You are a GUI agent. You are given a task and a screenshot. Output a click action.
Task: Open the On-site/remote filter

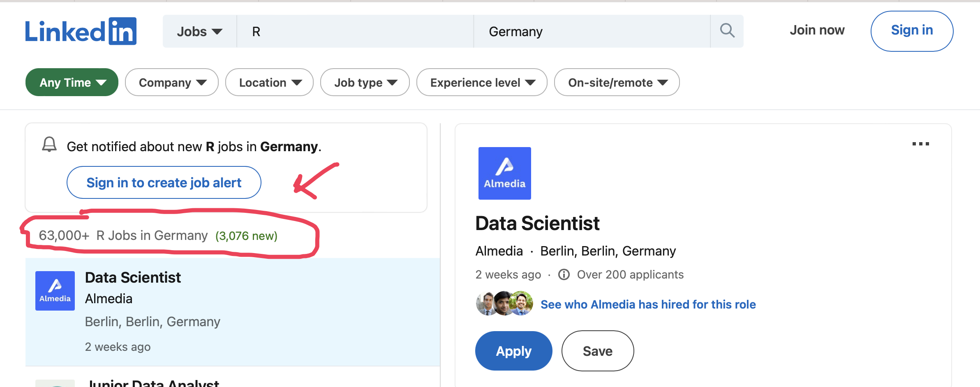617,83
